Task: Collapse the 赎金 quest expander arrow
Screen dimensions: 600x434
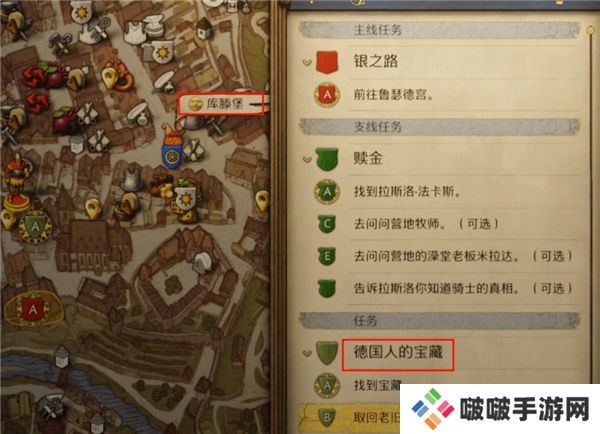Action: pos(307,158)
